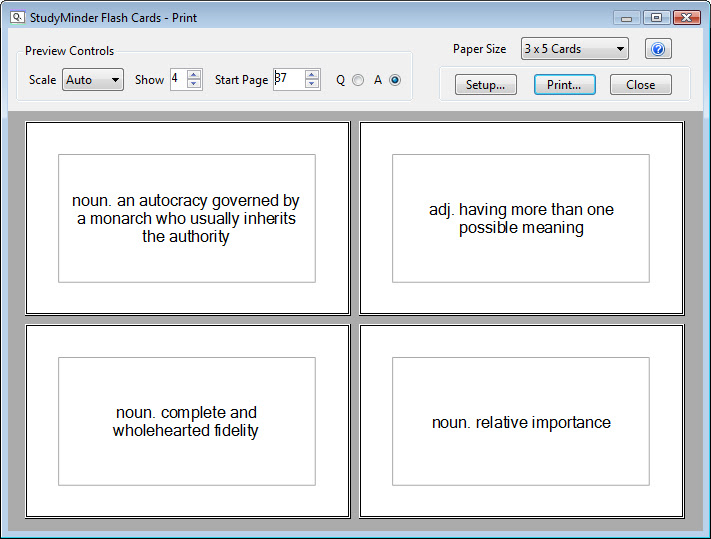Increment Start Page using up arrow
711x539 pixels.
coord(312,75)
